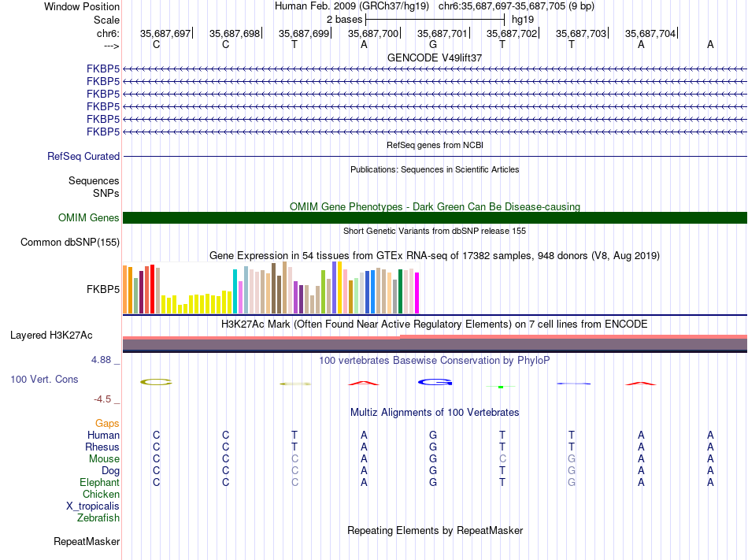Image resolution: width=748 pixels, height=560 pixels.
Task: Open the RefSeq Curated track label
Action: (83, 156)
